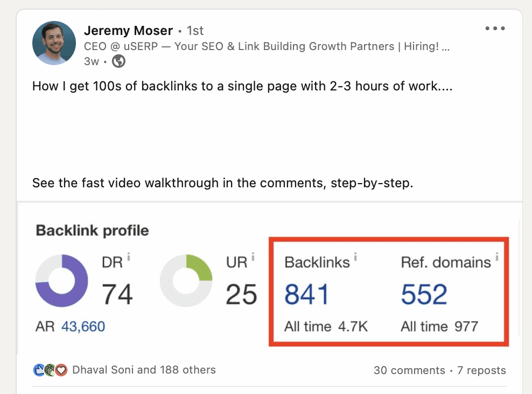Click the purple DR donut chart
Viewport: 532px width, 394px height.
click(62, 281)
